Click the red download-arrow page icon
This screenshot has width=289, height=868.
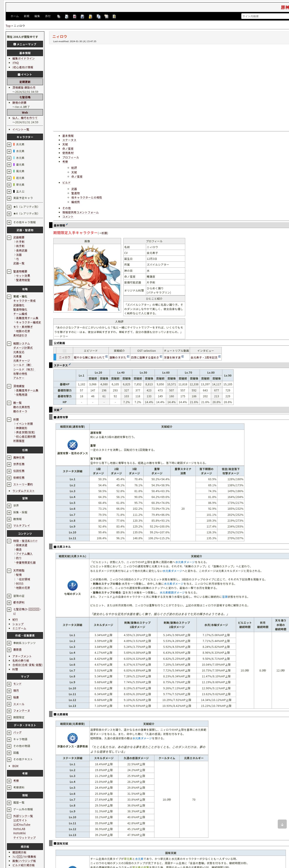75,16
